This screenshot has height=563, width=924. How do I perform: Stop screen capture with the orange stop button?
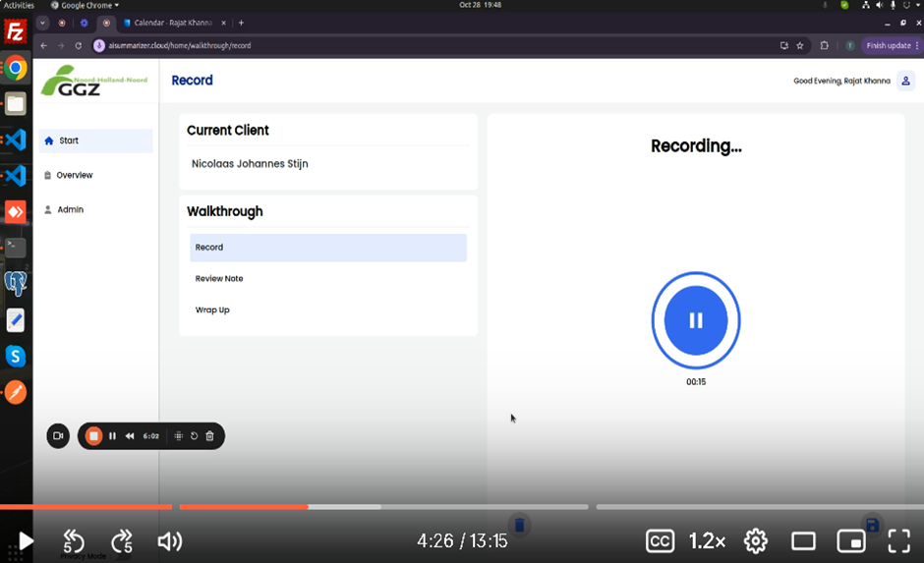pyautogui.click(x=93, y=435)
